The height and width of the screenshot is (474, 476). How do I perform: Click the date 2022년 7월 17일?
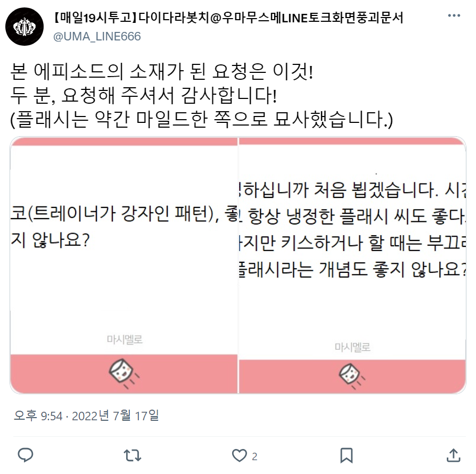(116, 416)
